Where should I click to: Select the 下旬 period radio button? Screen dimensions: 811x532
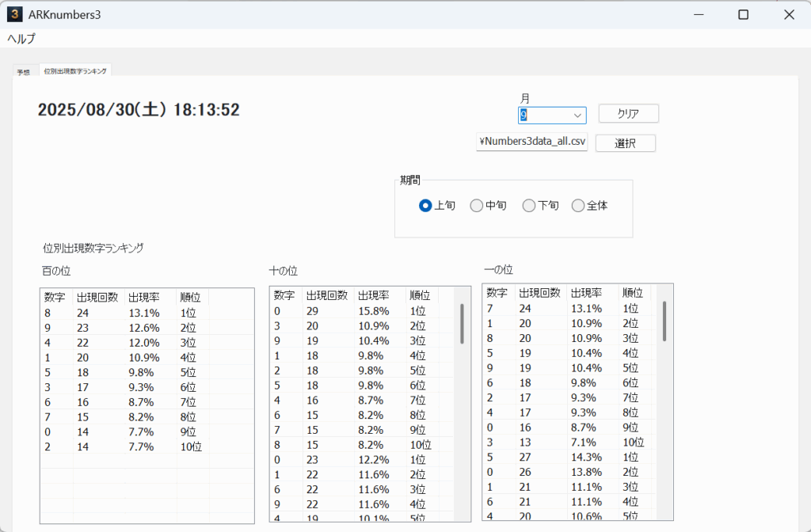pyautogui.click(x=529, y=206)
